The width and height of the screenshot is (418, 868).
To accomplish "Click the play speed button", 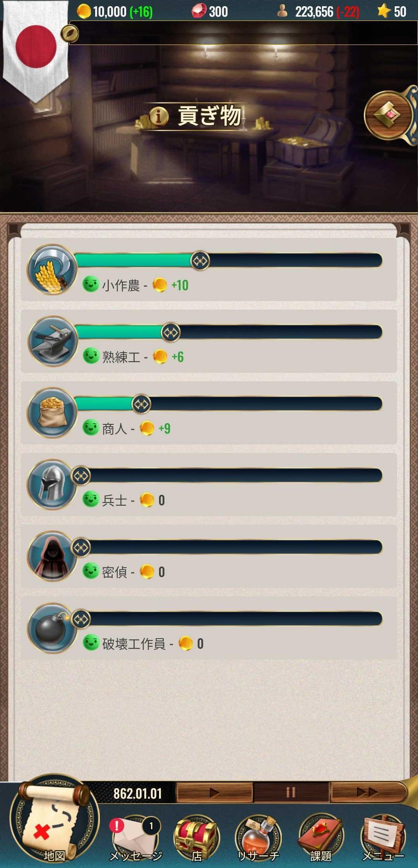I will coord(214,792).
